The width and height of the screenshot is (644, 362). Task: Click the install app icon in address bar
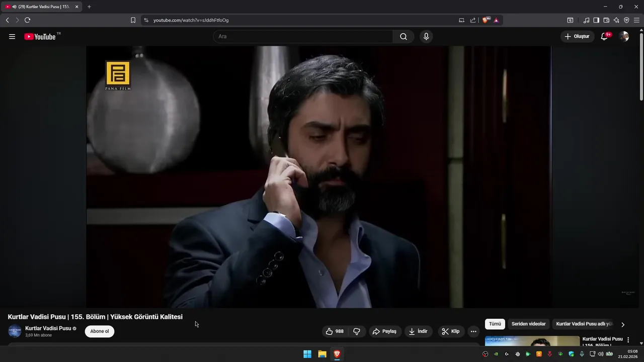[x=461, y=20]
